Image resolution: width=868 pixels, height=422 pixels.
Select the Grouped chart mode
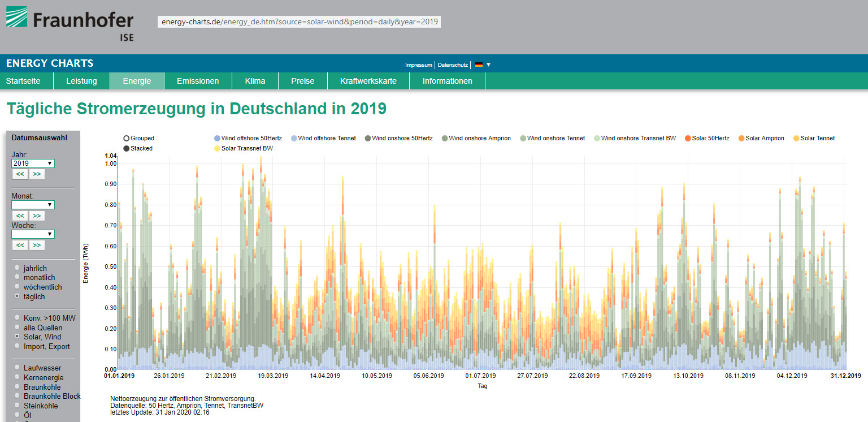126,139
